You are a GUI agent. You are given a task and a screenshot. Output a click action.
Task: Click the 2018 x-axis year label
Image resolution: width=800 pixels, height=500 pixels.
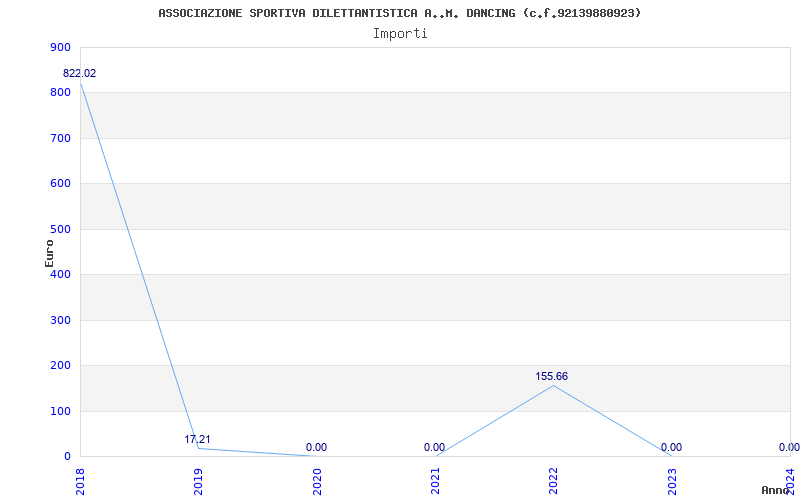click(80, 480)
